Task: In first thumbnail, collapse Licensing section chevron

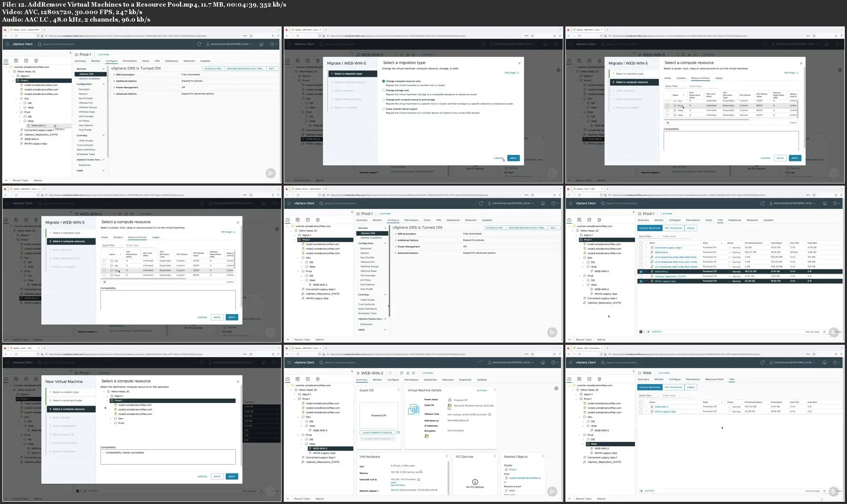Action: (x=104, y=135)
